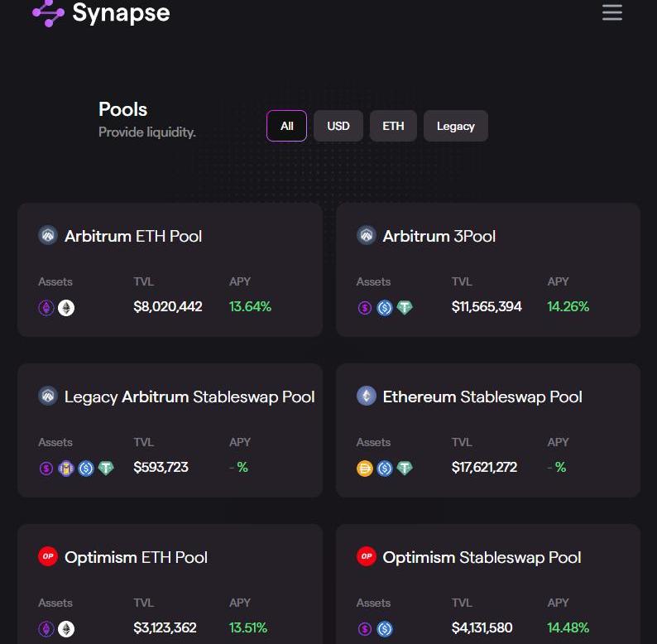Open Legacy Arbitrum Stableswap Pool
This screenshot has height=644, width=657.
tap(189, 396)
